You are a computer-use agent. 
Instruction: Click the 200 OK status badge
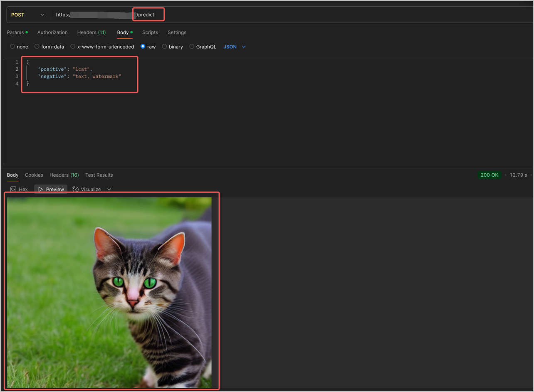point(489,175)
